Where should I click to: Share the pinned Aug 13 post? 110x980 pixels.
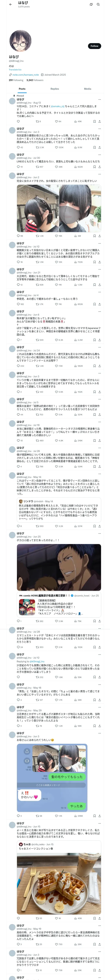(x=99, y=121)
